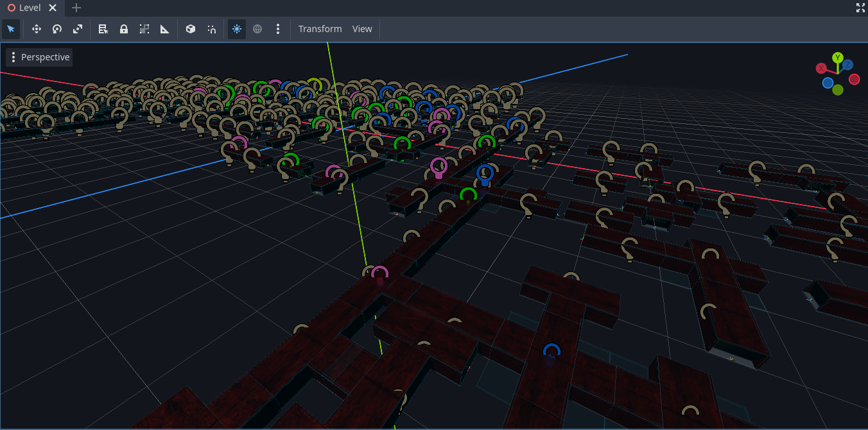The image size is (868, 430).
Task: Lock the selected node with padlock icon
Action: [124, 29]
